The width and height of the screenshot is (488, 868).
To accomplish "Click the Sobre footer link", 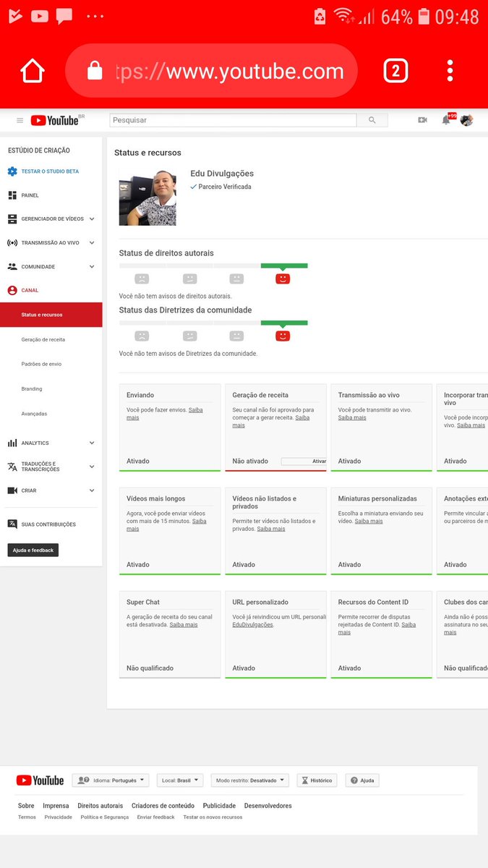I will tap(26, 806).
